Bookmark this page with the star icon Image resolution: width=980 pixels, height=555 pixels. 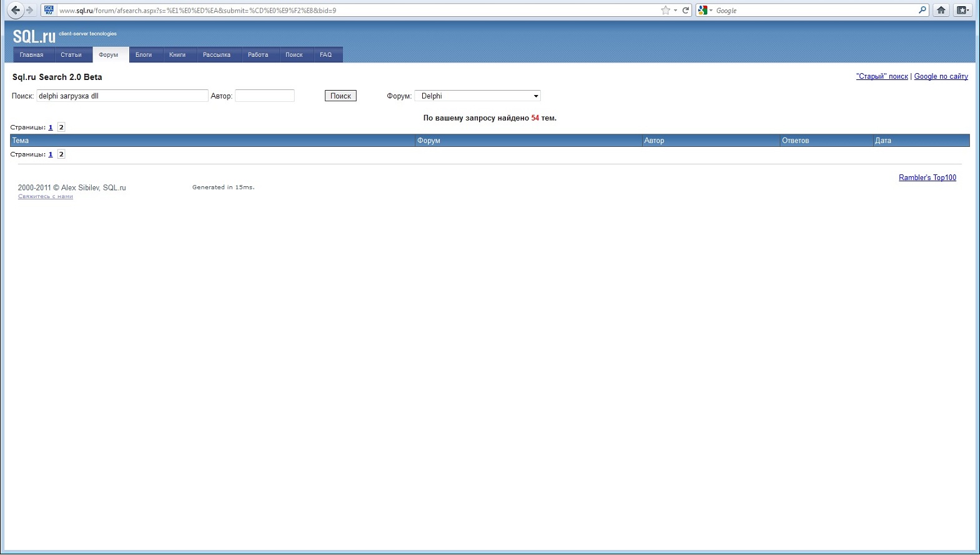pos(665,10)
